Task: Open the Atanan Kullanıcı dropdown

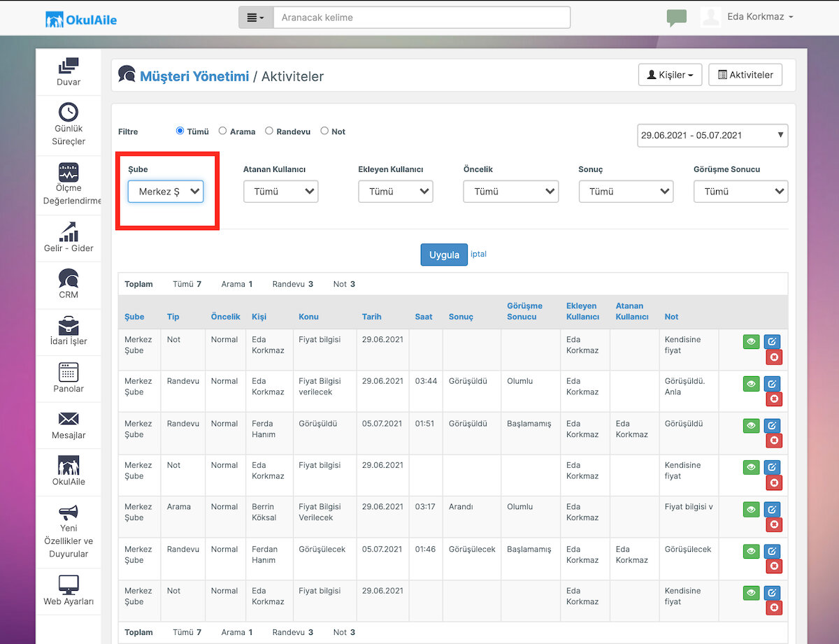Action: click(x=281, y=192)
